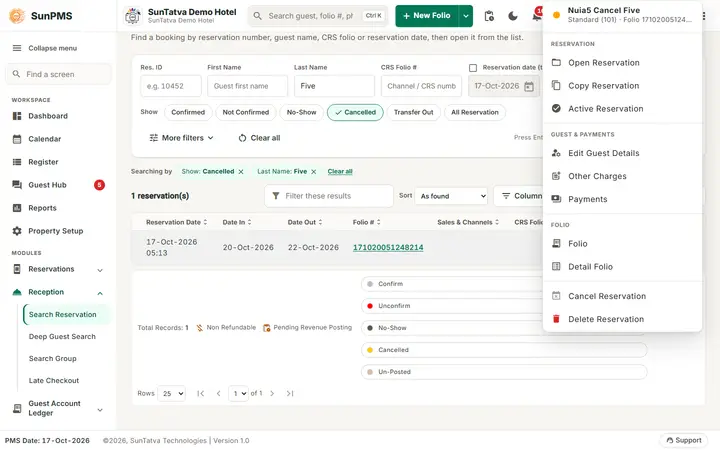Viewport: 720px width, 450px height.
Task: Tick the Reservation date checkbox
Action: [x=473, y=68]
